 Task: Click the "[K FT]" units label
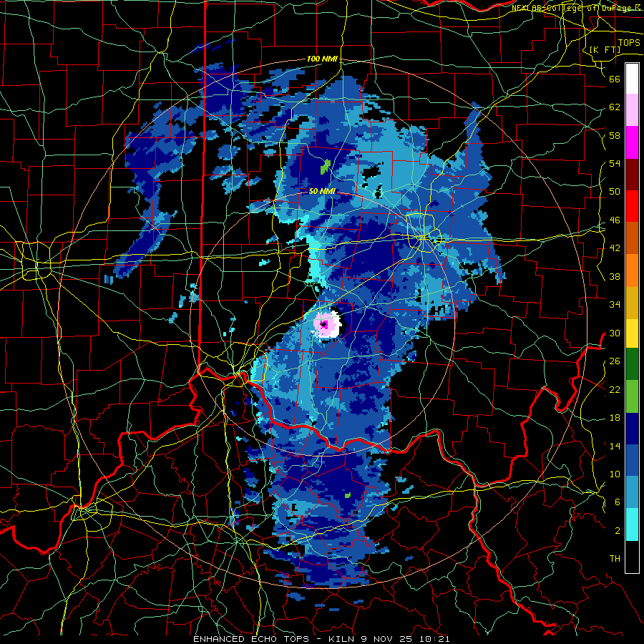pyautogui.click(x=605, y=49)
